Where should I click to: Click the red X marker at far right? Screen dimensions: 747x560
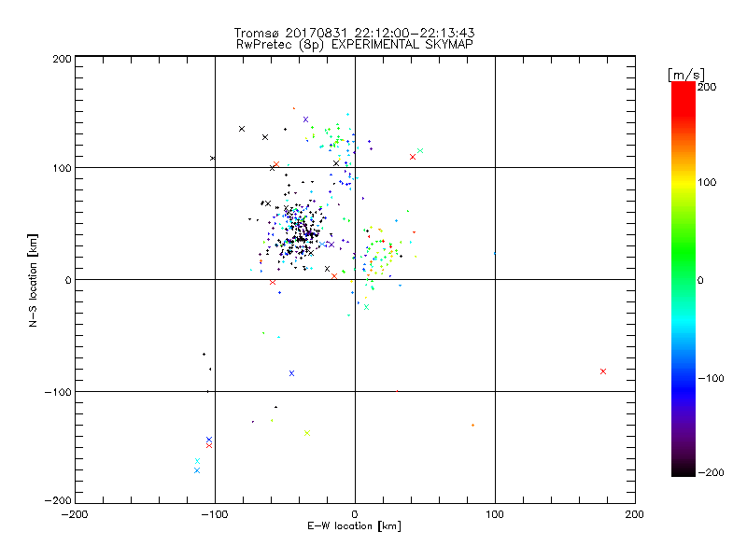pos(603,371)
